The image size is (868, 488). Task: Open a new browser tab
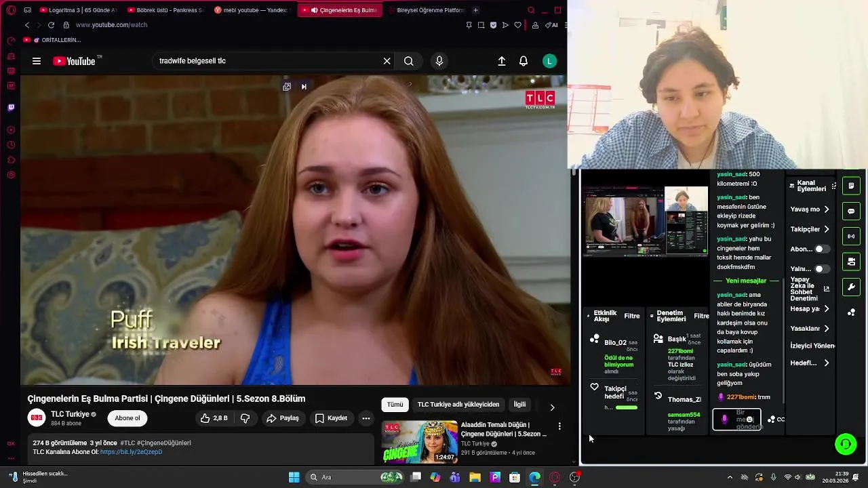(475, 10)
